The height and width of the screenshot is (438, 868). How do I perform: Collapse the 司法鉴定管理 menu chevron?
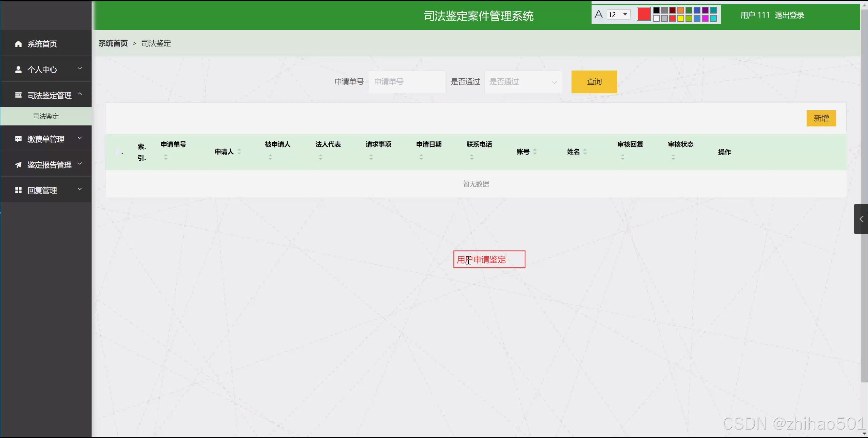click(80, 94)
